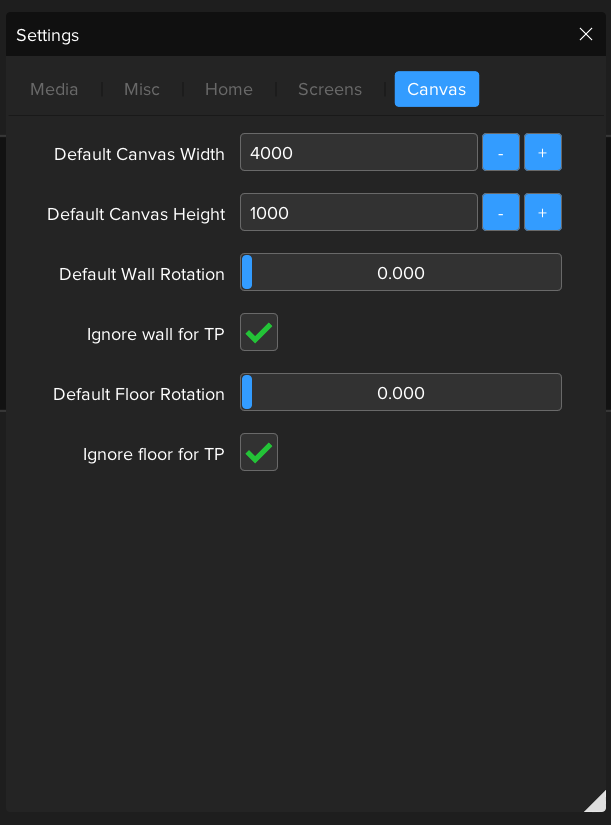Click the Default Canvas Width input field
The height and width of the screenshot is (825, 611).
click(x=359, y=152)
